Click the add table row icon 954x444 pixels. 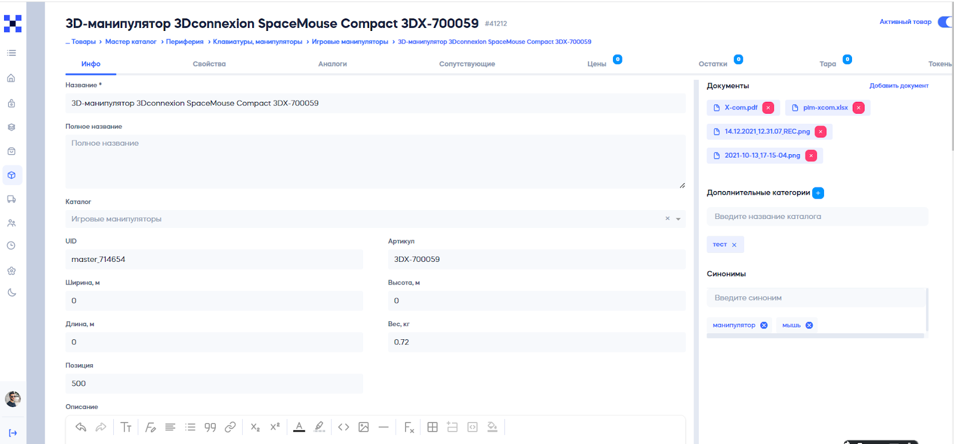point(452,427)
